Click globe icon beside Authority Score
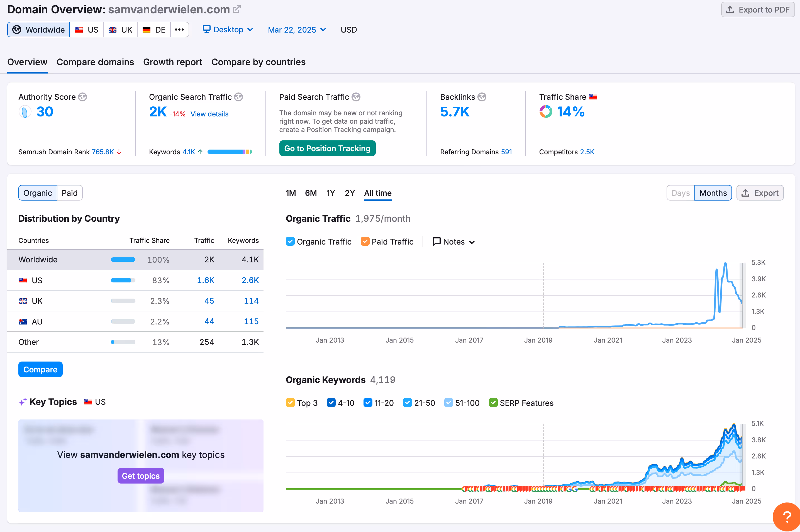Image resolution: width=800 pixels, height=532 pixels. [x=82, y=97]
